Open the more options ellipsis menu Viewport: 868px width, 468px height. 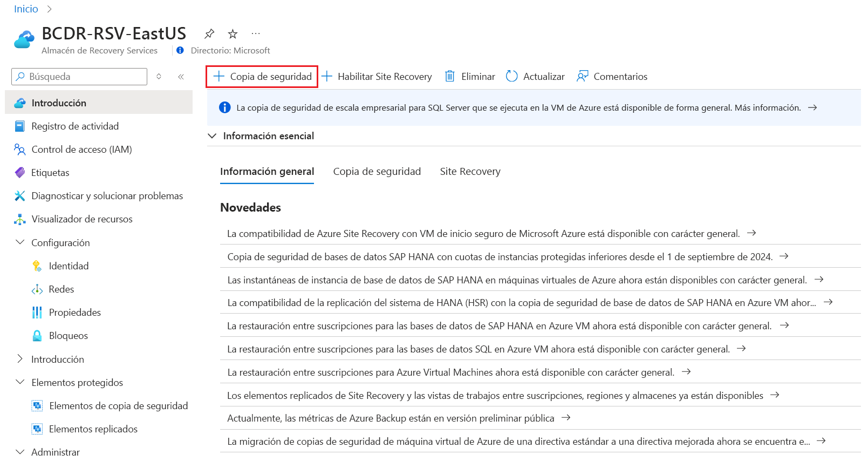pos(256,33)
